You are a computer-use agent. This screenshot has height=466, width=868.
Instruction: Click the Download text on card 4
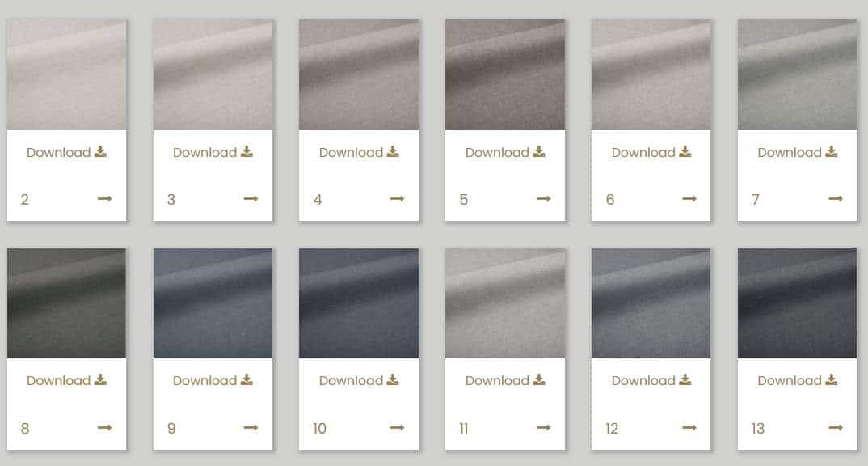pos(351,152)
